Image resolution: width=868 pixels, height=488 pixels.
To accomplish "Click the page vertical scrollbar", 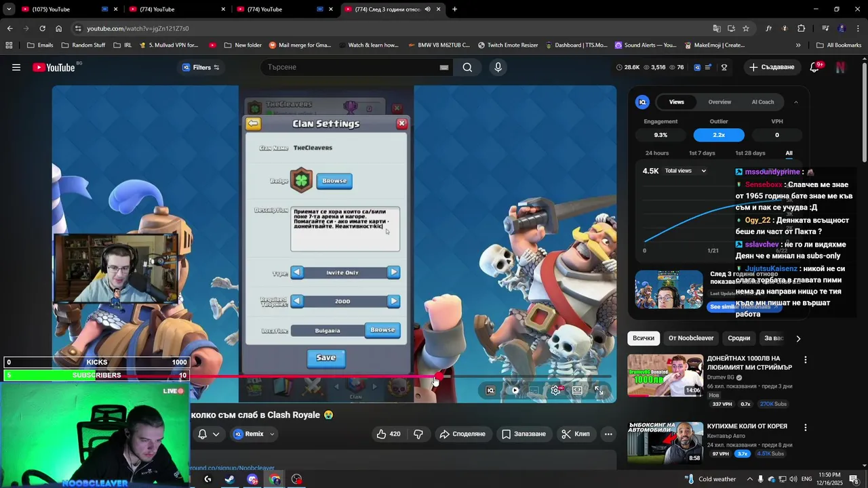I will click(864, 112).
